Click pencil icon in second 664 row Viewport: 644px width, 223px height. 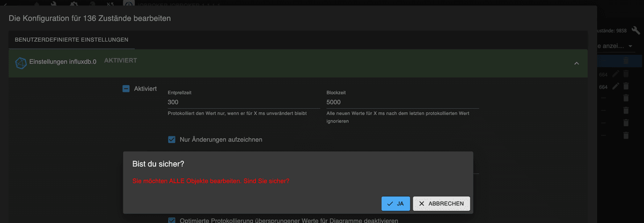coord(616,86)
